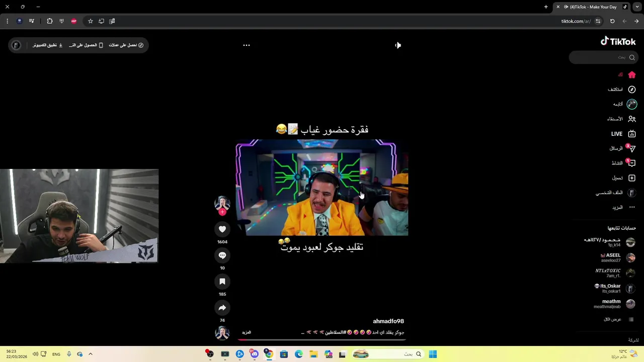Switch ENG input language indicator
The image size is (644, 362).
point(56,354)
